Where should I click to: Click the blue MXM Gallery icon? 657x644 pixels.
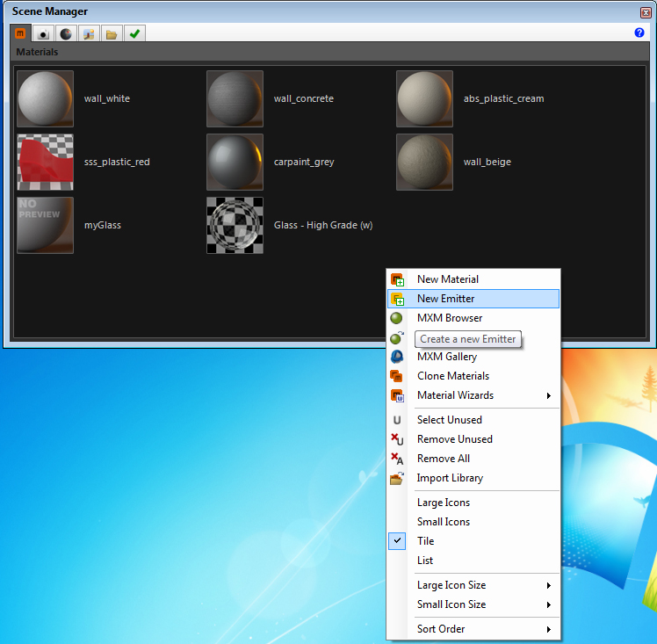pyautogui.click(x=397, y=357)
